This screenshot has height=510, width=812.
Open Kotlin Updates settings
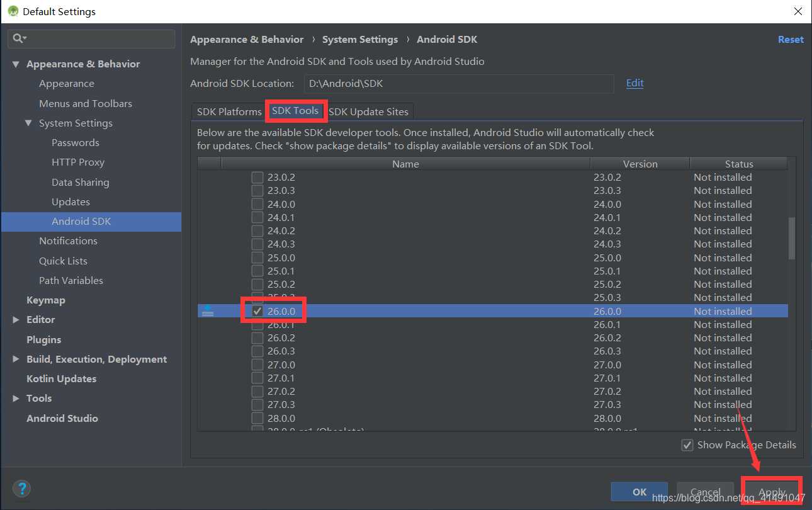point(62,379)
